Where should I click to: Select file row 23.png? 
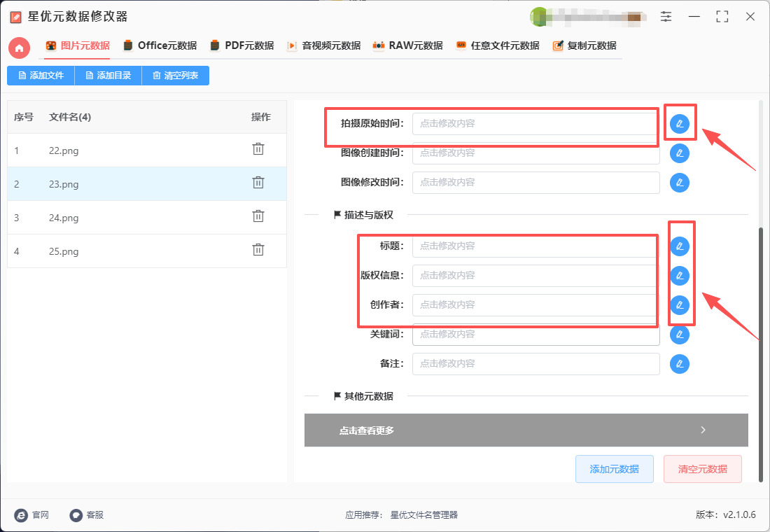tap(147, 183)
